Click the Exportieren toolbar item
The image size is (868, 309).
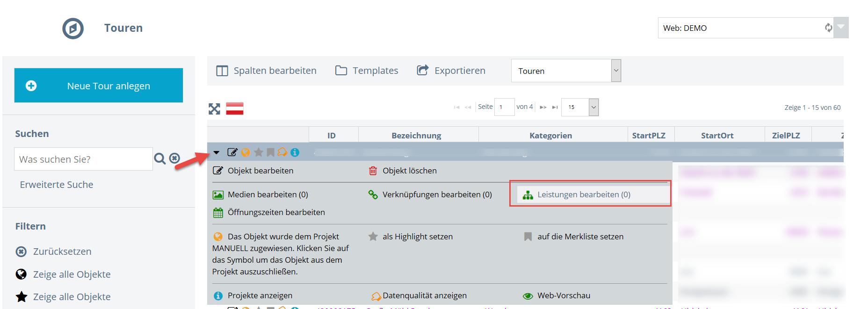click(451, 71)
